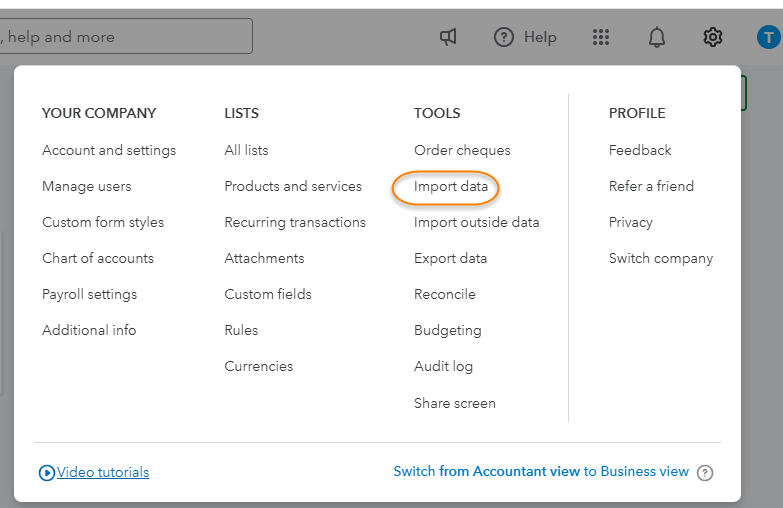Screen dimensions: 783x508
Task: Click the search input field
Action: tap(125, 37)
